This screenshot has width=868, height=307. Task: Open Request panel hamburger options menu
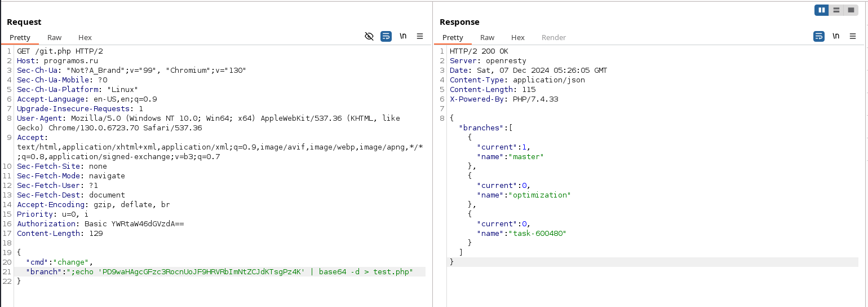click(420, 36)
